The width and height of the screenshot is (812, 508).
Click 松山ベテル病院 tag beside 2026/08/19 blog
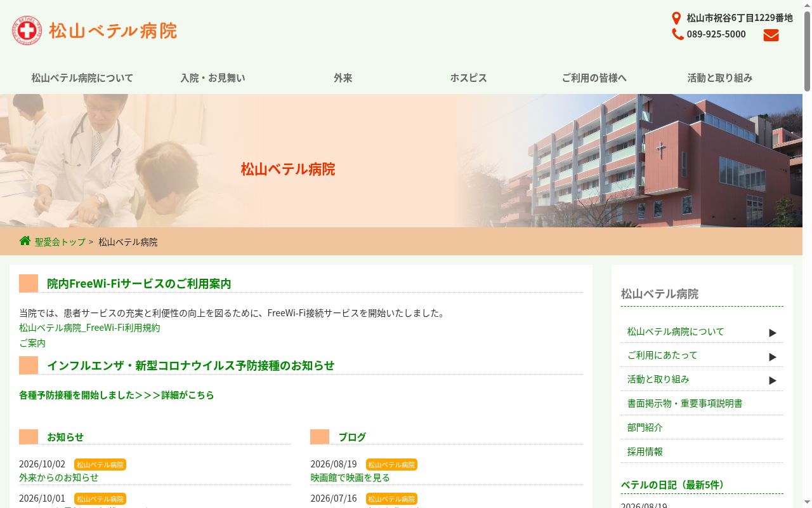point(391,465)
